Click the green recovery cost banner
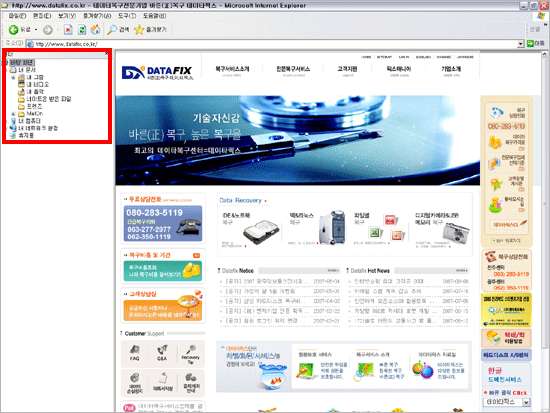This screenshot has height=413, width=550. [163, 271]
